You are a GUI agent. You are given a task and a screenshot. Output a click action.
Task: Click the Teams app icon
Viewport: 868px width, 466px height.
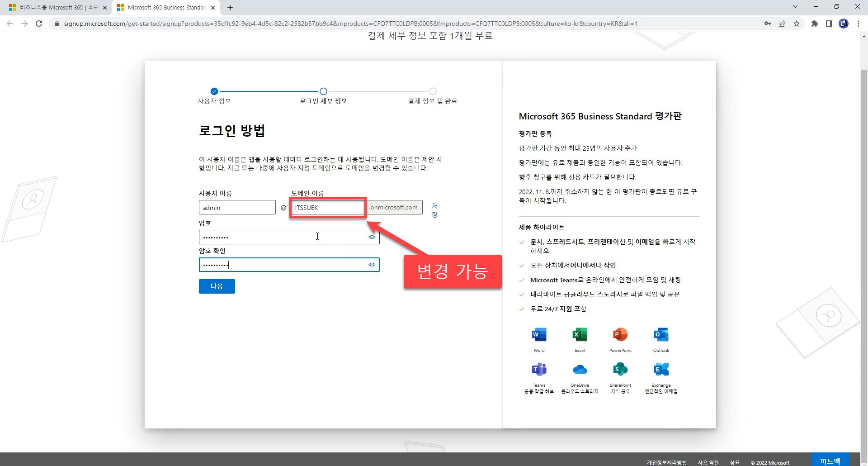point(539,369)
